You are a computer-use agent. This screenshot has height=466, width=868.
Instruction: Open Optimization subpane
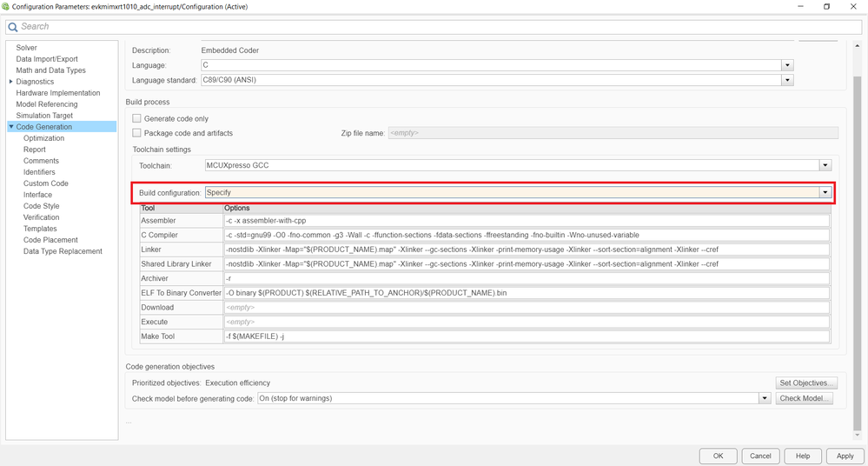coord(43,138)
